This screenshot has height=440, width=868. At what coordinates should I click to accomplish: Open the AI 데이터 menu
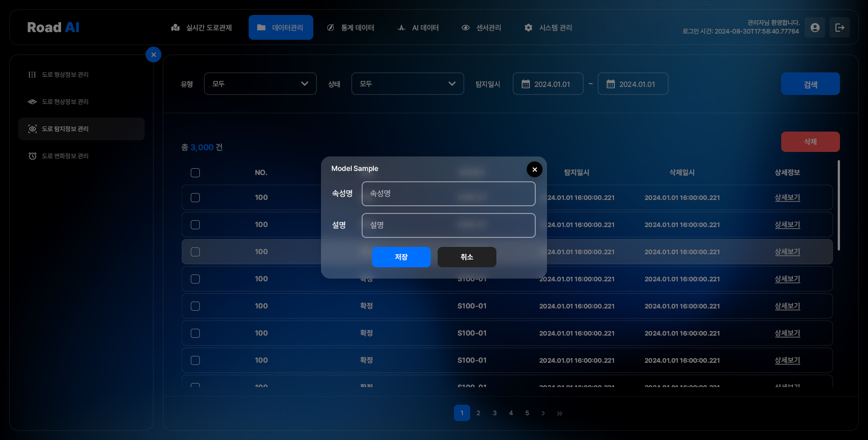click(x=419, y=28)
